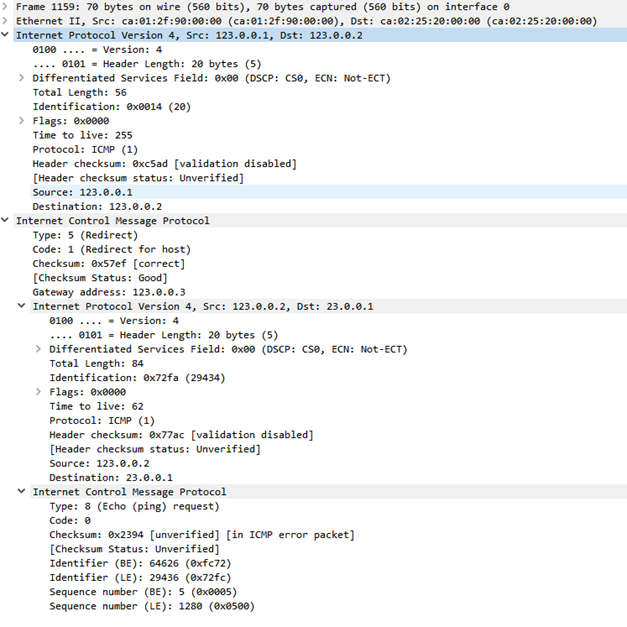
Task: Expand the Flags arrow above Time to live: 255
Action: click(x=22, y=121)
